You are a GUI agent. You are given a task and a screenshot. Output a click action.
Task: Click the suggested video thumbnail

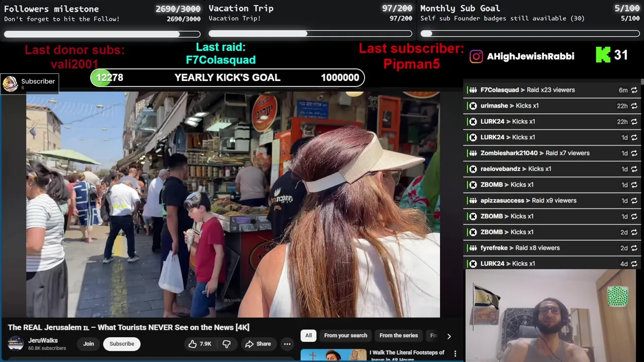pyautogui.click(x=334, y=355)
